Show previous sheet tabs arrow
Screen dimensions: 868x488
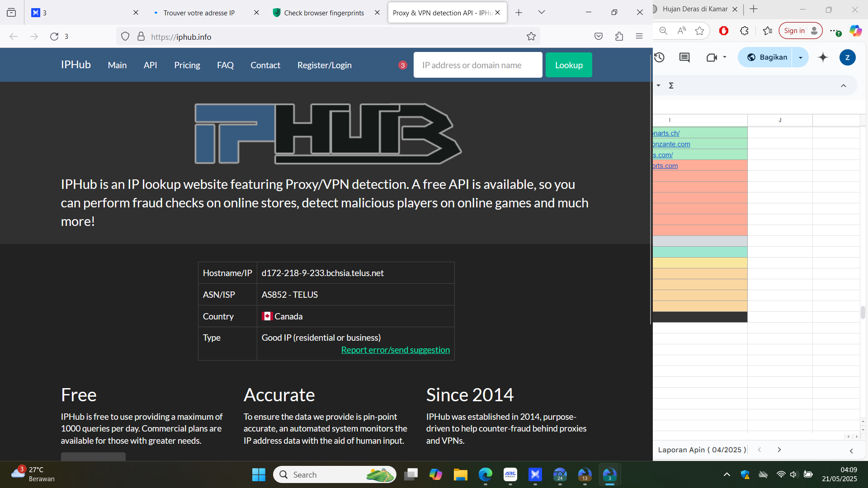coord(759,450)
